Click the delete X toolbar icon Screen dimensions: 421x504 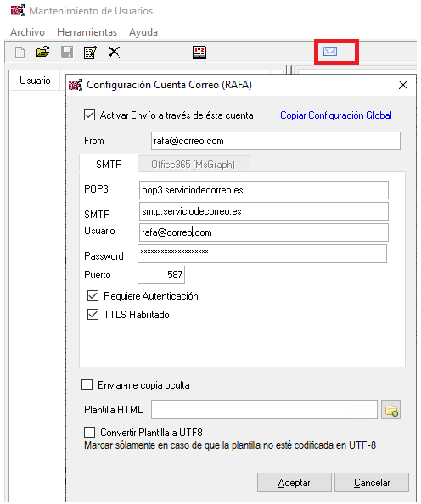pyautogui.click(x=115, y=52)
